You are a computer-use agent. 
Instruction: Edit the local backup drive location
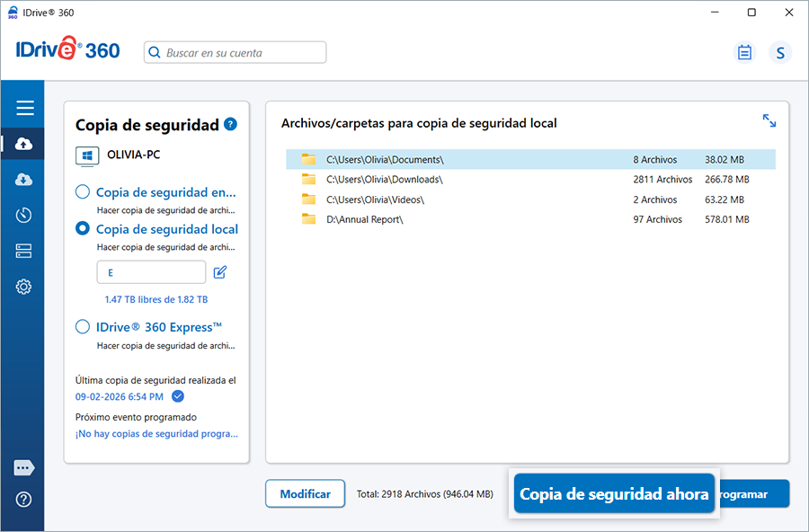(220, 272)
